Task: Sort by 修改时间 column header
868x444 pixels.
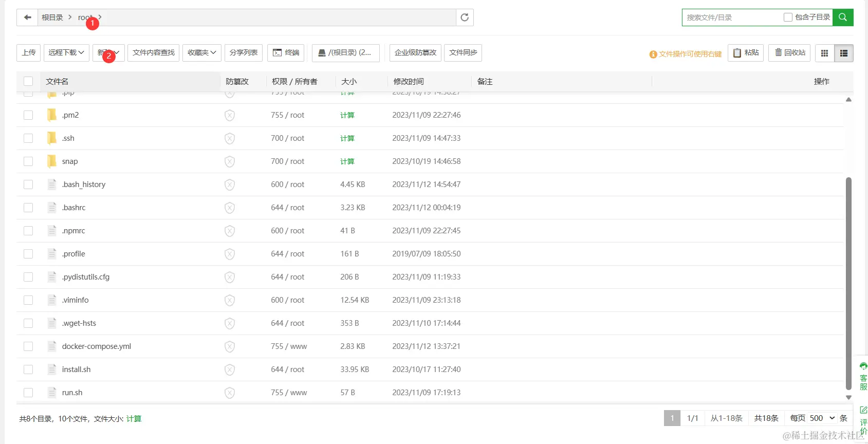Action: (x=409, y=81)
